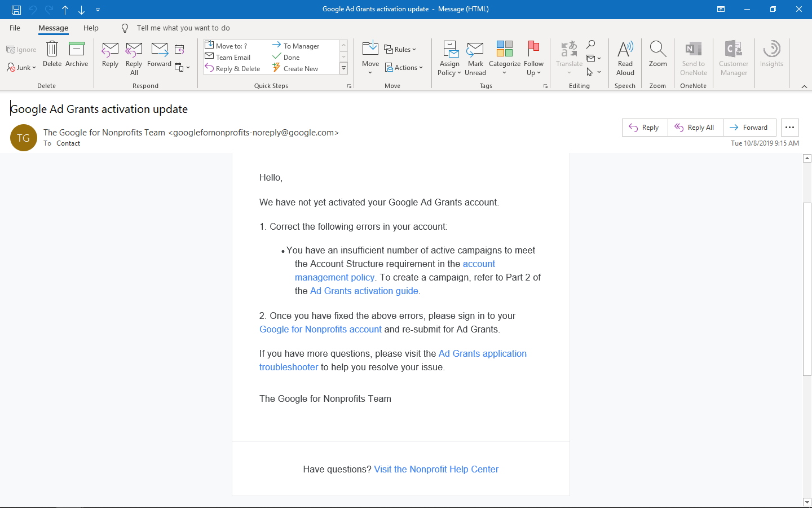Screen dimensions: 812x508
Task: Open the Zoom dialog
Action: pyautogui.click(x=657, y=55)
